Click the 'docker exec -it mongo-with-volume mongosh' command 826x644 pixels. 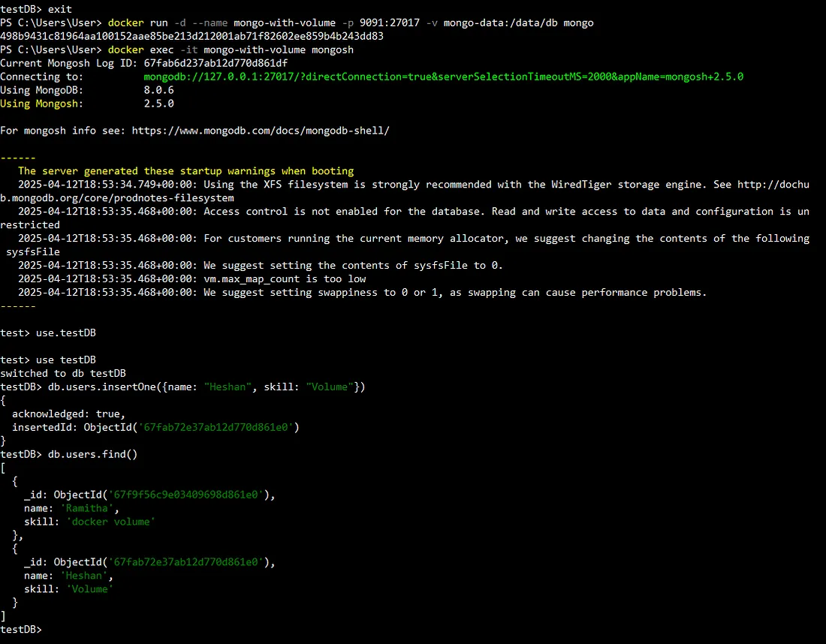[x=231, y=50]
